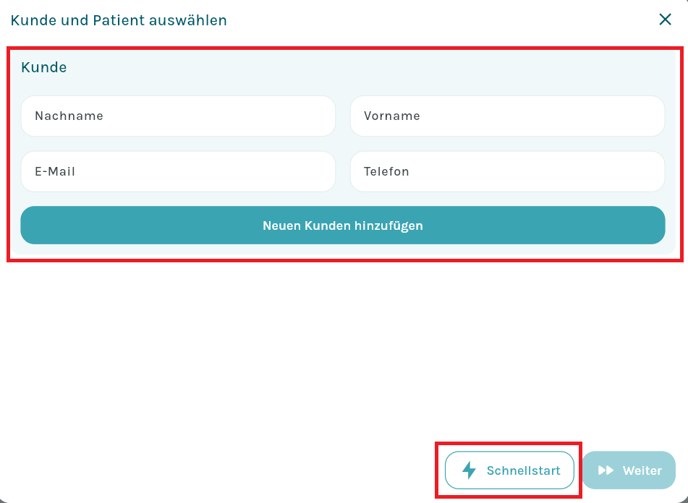Click the Telefon placeholder label
Viewport: 688px width, 503px height.
pos(386,172)
